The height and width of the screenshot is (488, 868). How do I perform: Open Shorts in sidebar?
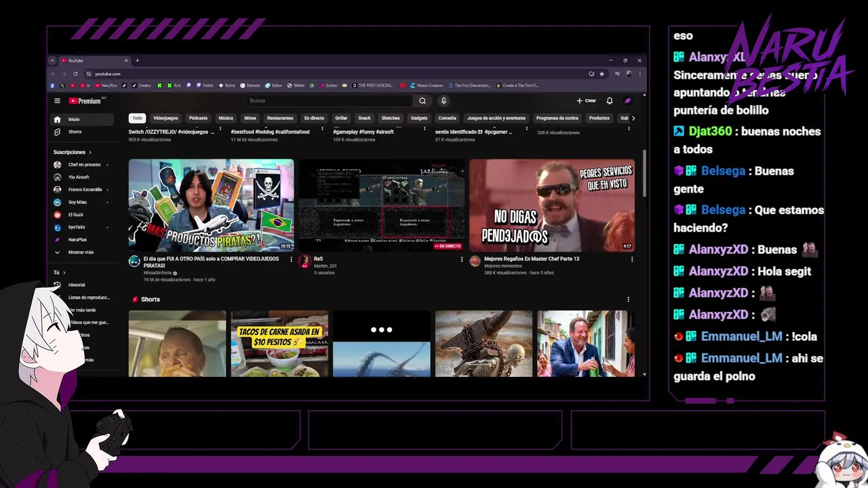point(83,131)
